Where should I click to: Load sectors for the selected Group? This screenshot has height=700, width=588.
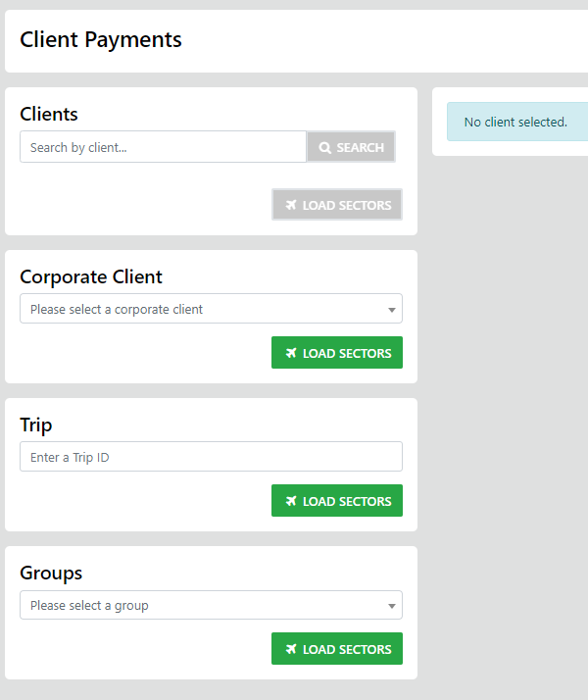pos(337,649)
